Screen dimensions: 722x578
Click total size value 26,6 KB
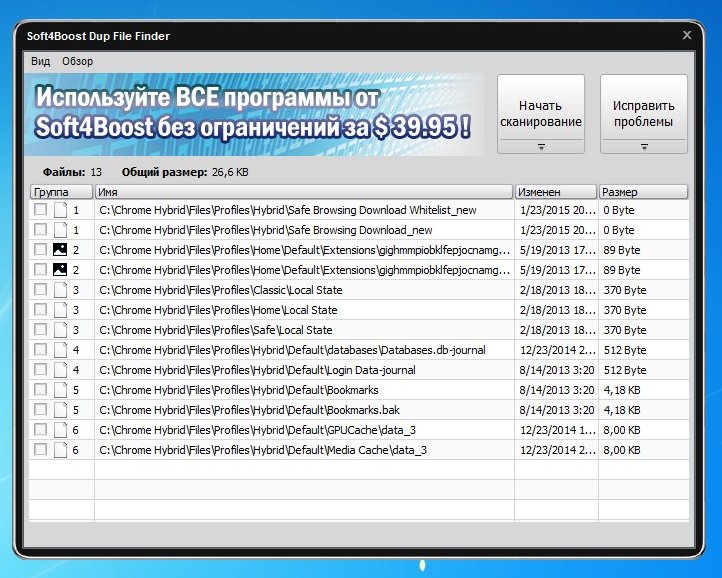230,172
